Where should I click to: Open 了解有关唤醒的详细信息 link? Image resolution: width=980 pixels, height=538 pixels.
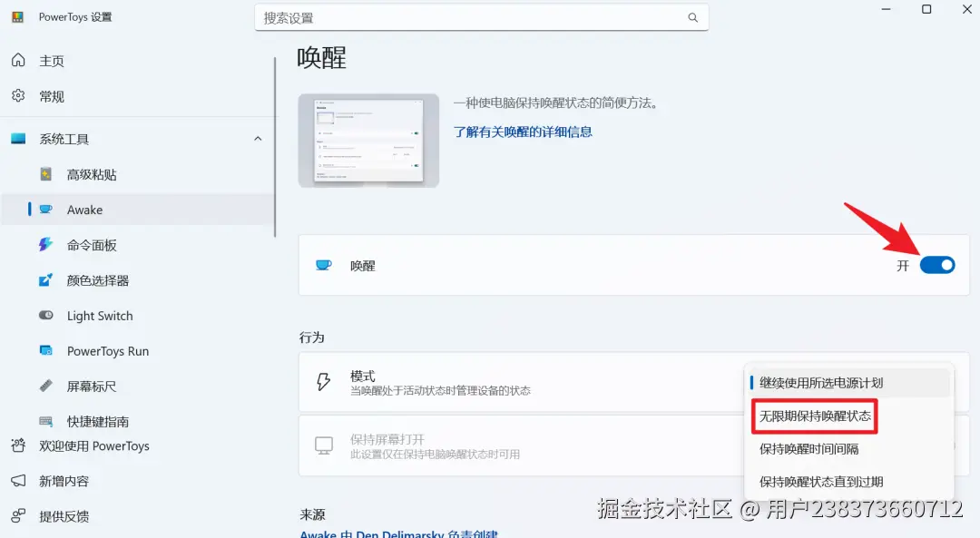click(523, 132)
